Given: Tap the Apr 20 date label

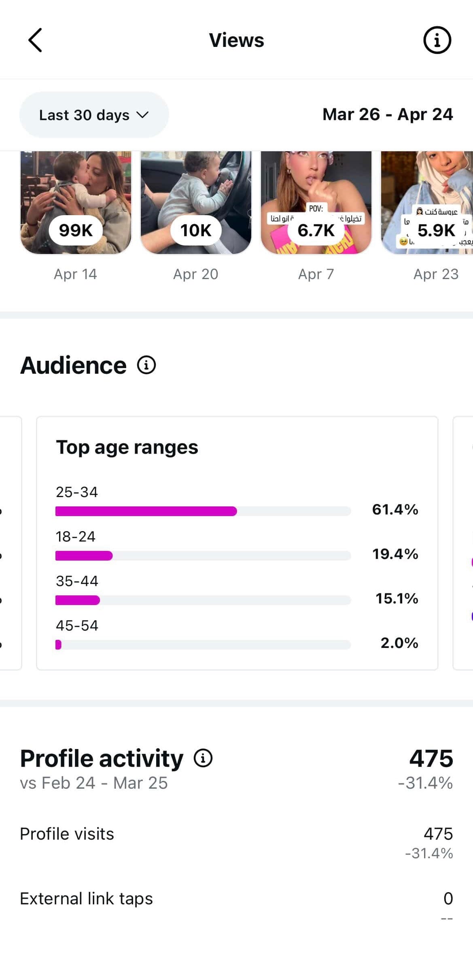Looking at the screenshot, I should (x=196, y=274).
